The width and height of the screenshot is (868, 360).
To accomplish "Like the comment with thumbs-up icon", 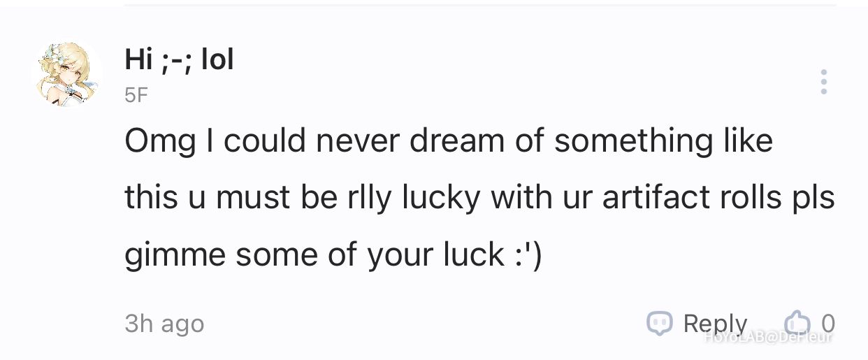I will 796,323.
